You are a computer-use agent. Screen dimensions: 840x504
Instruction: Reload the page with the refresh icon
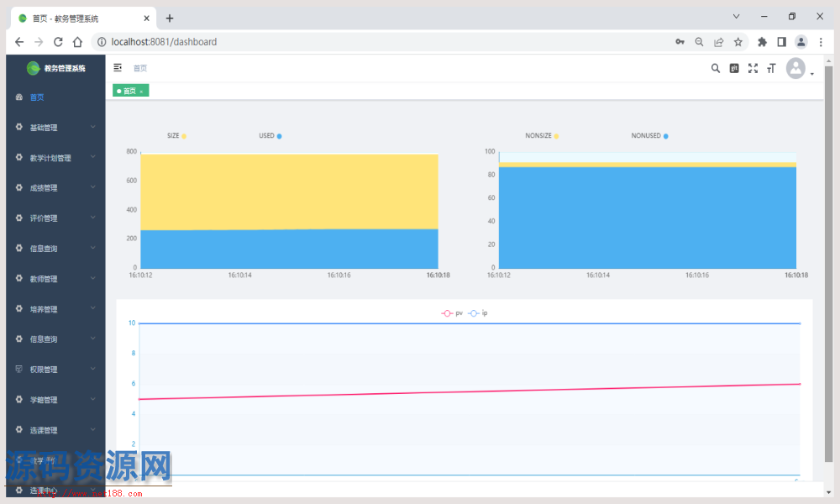coord(58,42)
